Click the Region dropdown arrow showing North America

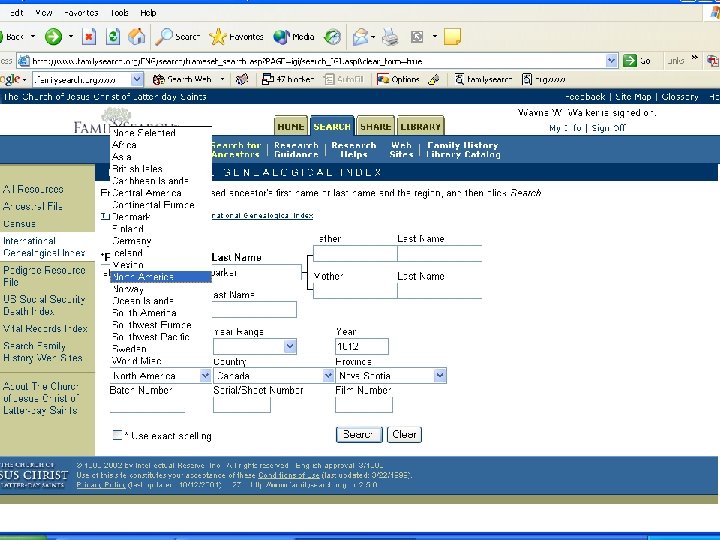point(205,376)
